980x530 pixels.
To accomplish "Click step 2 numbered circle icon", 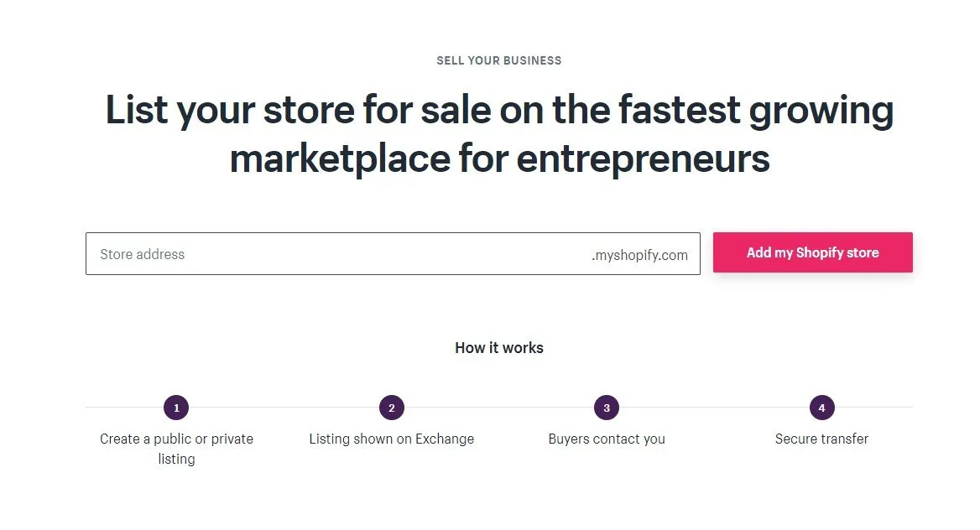I will pyautogui.click(x=391, y=408).
